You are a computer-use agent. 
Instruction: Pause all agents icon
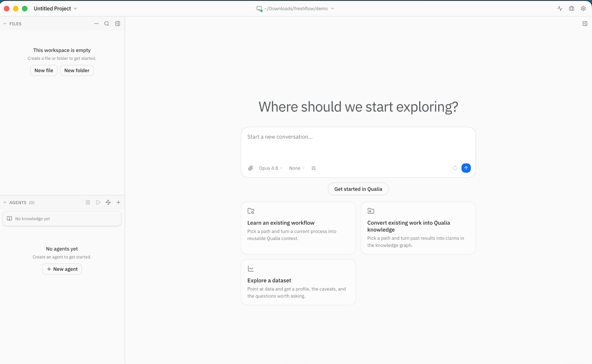click(88, 202)
